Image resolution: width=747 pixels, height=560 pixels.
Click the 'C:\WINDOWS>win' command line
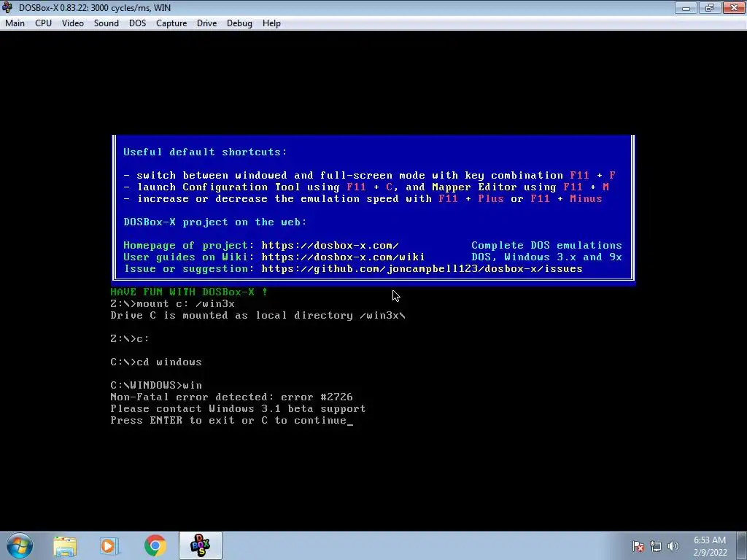click(156, 385)
